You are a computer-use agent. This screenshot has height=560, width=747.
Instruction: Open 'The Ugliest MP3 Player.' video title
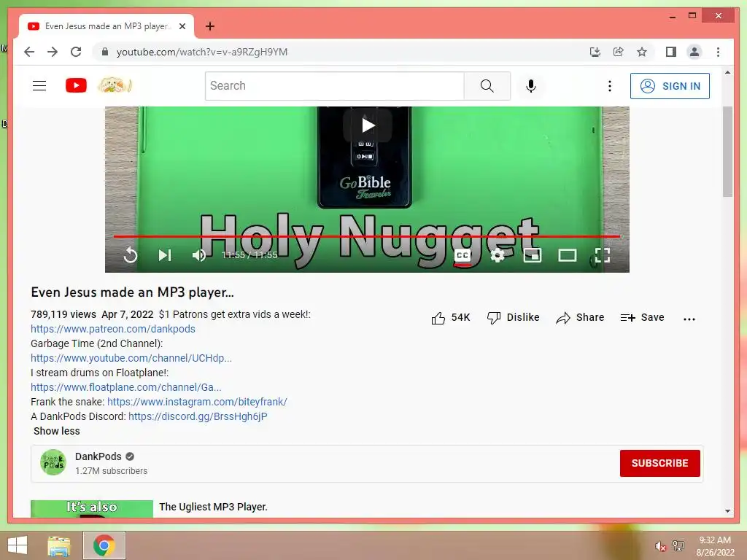[214, 507]
